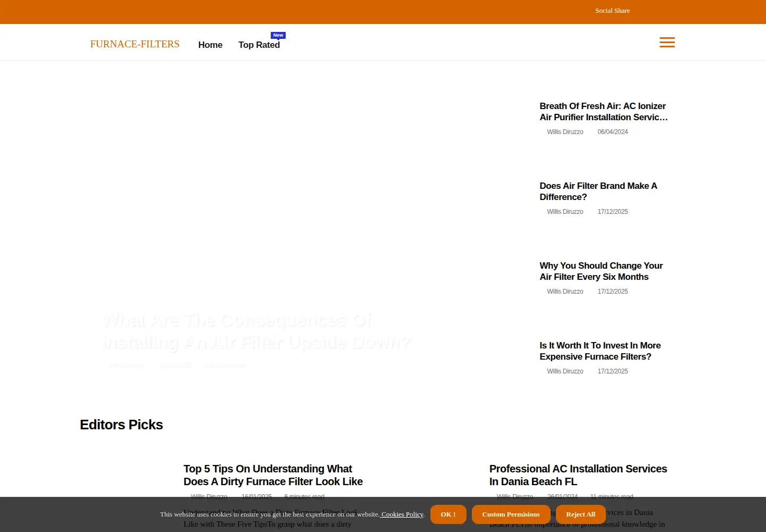Click the OK ! cookie button

coord(448,514)
